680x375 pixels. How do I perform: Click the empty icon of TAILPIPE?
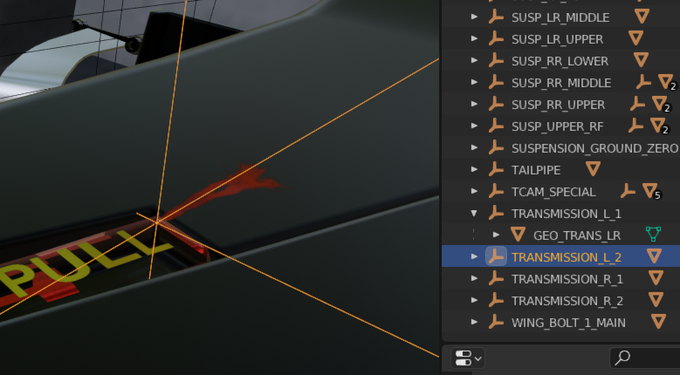tap(496, 170)
